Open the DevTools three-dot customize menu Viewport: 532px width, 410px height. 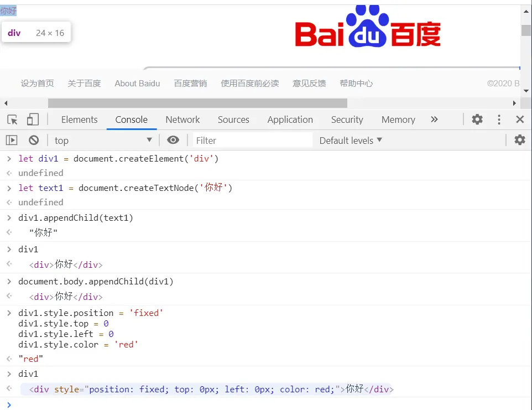coord(499,120)
